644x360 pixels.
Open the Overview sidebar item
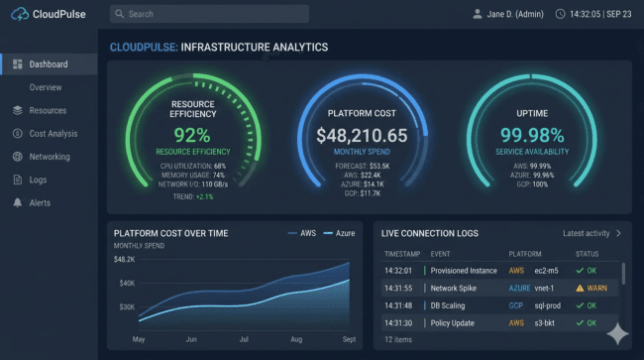(46, 87)
